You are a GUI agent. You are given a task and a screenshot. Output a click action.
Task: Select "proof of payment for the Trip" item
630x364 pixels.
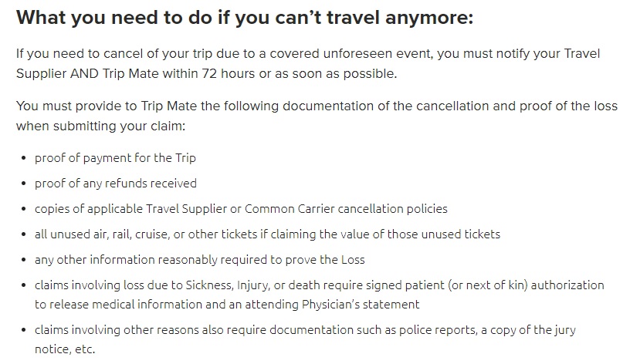115,157
